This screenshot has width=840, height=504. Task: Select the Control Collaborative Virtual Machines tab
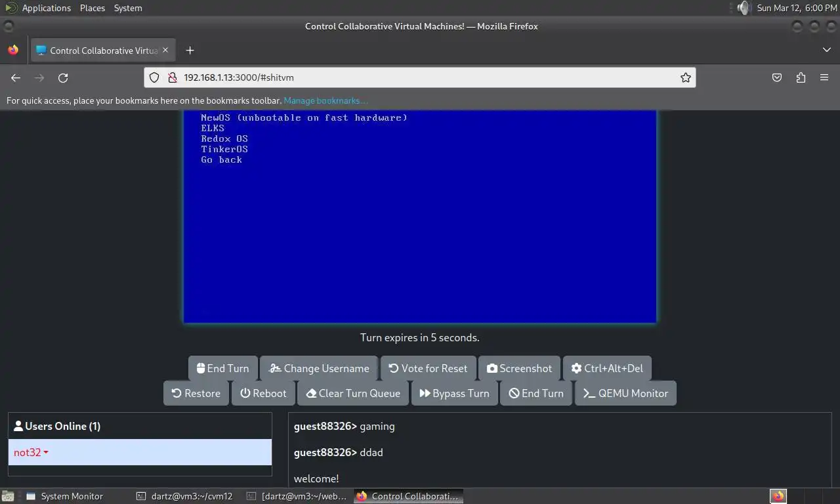point(103,51)
